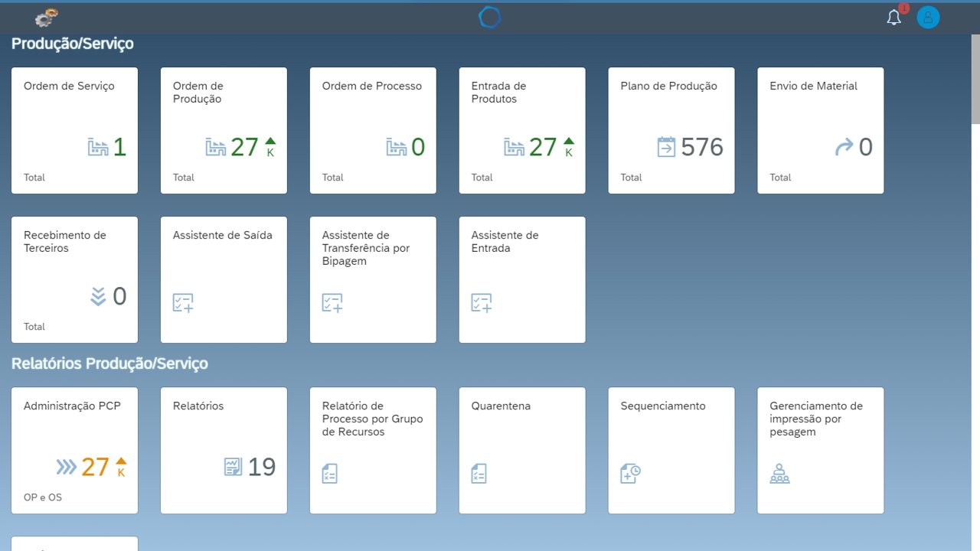Click the Sequenciamento clock icon
Image resolution: width=980 pixels, height=551 pixels.
630,474
